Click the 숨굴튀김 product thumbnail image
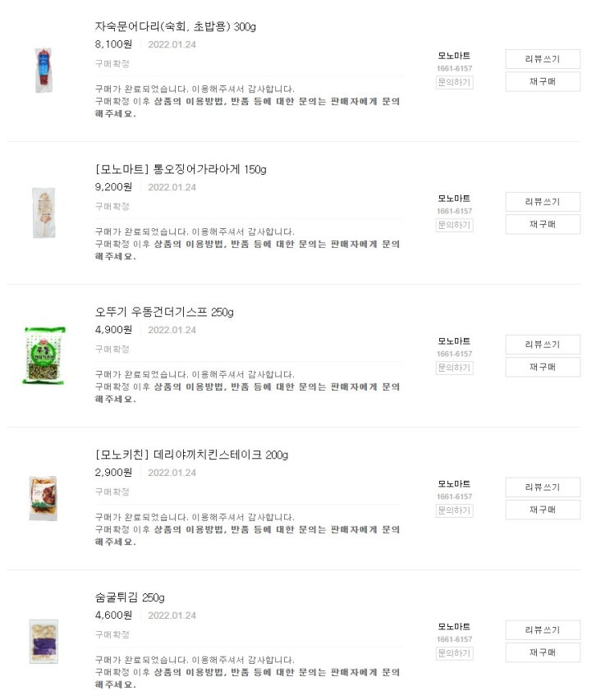Screen dimensions: 610x700 click(x=44, y=641)
